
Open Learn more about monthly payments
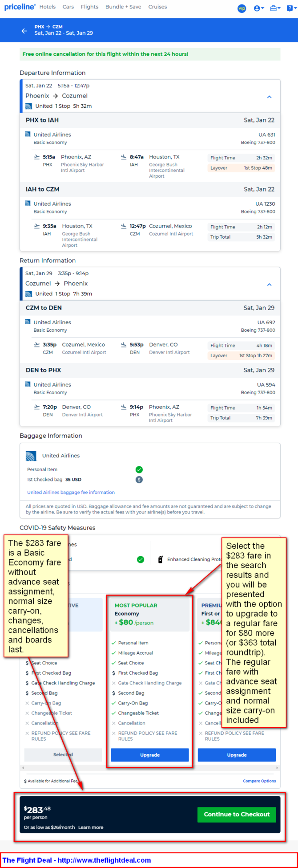tap(91, 827)
